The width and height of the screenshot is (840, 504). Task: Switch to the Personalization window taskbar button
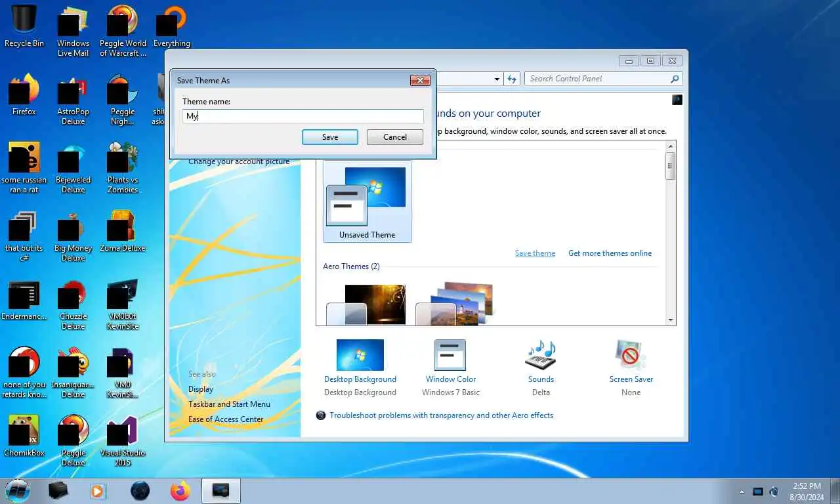pos(221,490)
